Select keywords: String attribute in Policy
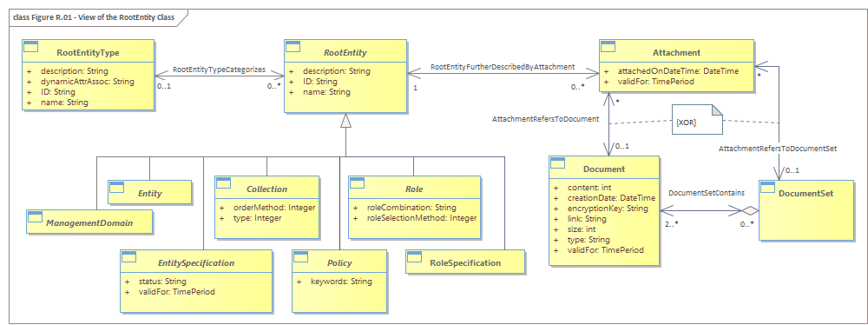Viewport: 868px width, 325px height. [x=341, y=282]
